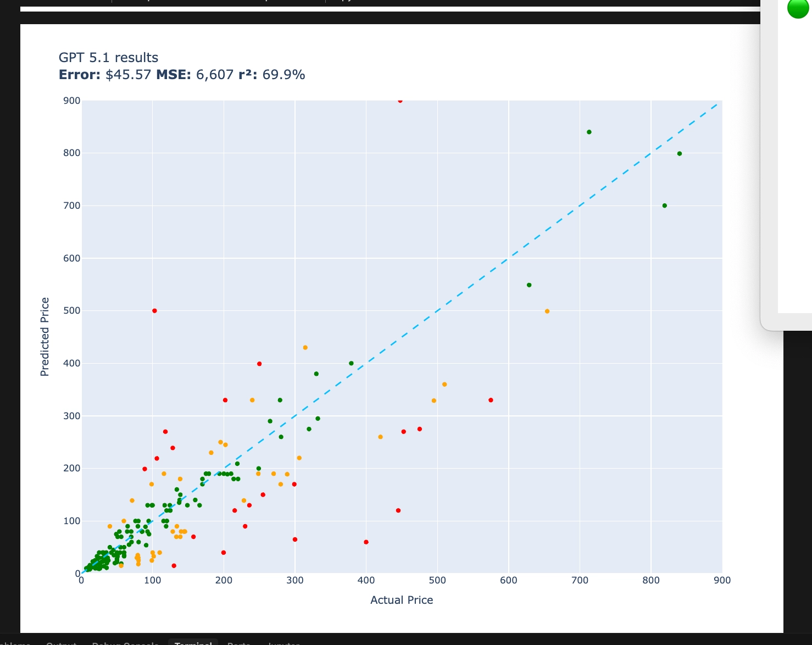Click the green point predicted at 700
This screenshot has width=812, height=645.
coord(665,205)
